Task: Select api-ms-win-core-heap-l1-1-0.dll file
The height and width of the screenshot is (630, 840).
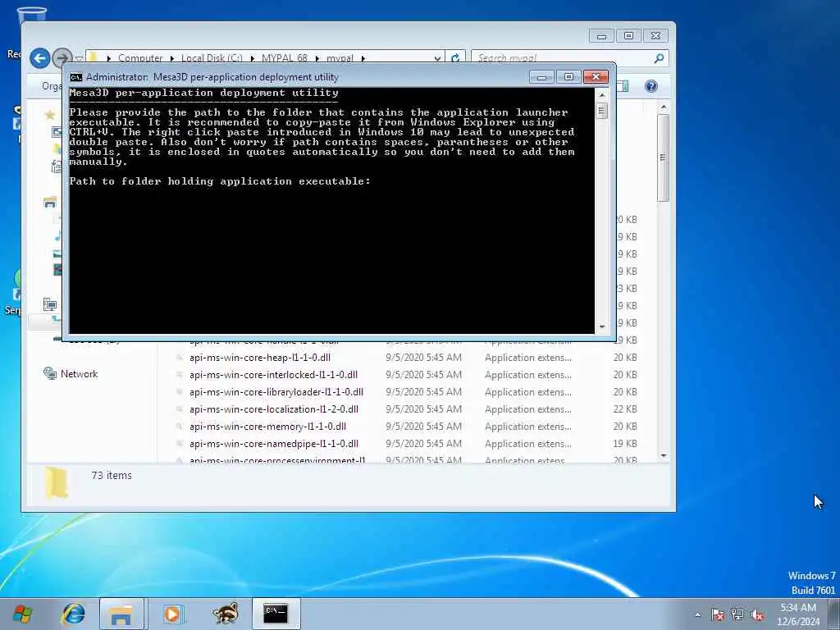Action: coord(260,358)
